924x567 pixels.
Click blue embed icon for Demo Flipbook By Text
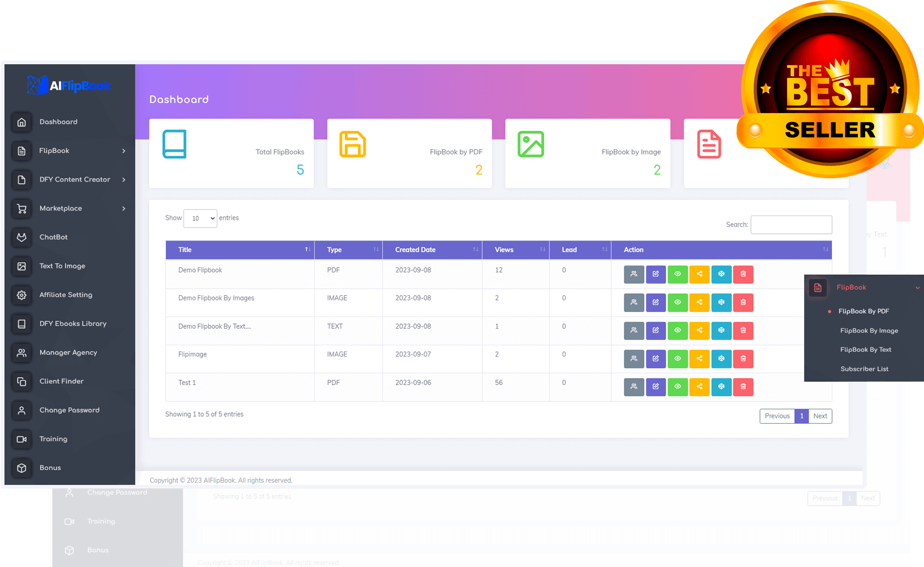(x=721, y=331)
